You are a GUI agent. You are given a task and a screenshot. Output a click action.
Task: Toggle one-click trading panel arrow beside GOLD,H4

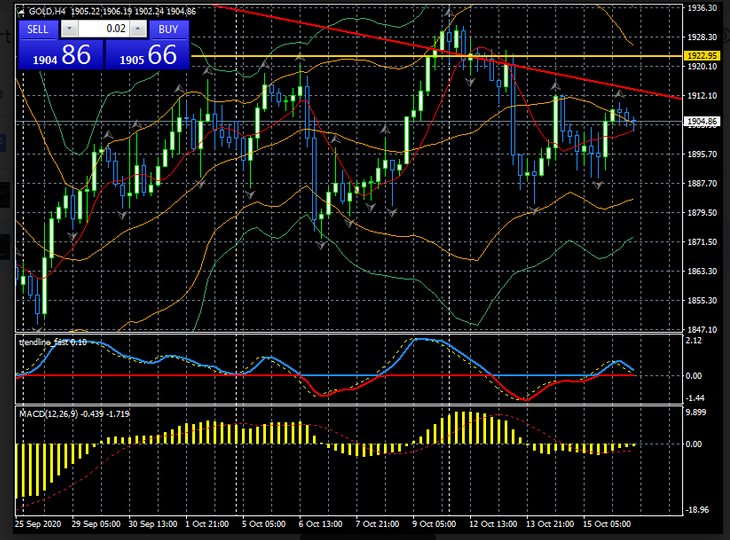22,11
